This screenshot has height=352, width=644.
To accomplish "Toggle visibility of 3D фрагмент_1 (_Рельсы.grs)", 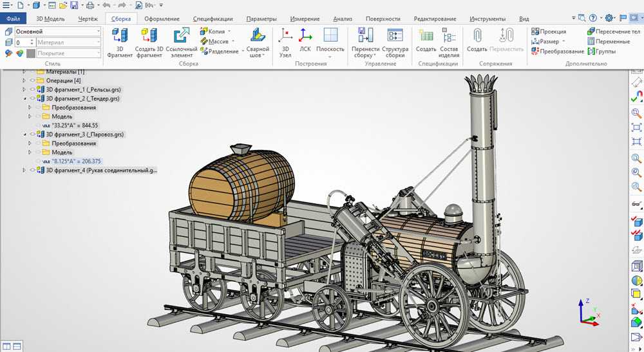I will pyautogui.click(x=33, y=89).
